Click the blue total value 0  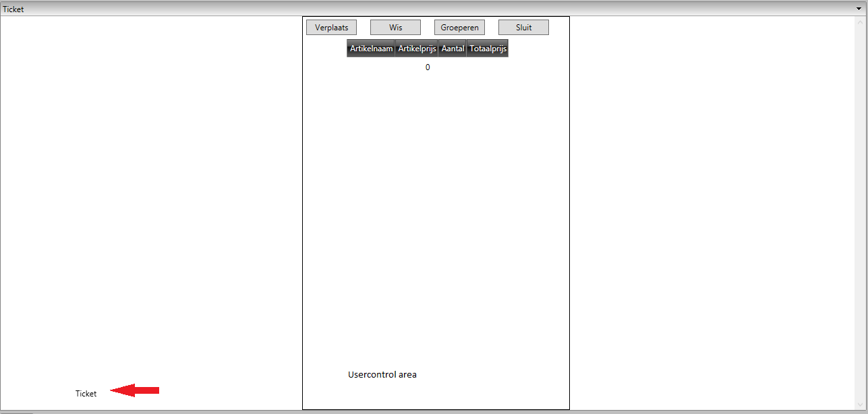428,67
